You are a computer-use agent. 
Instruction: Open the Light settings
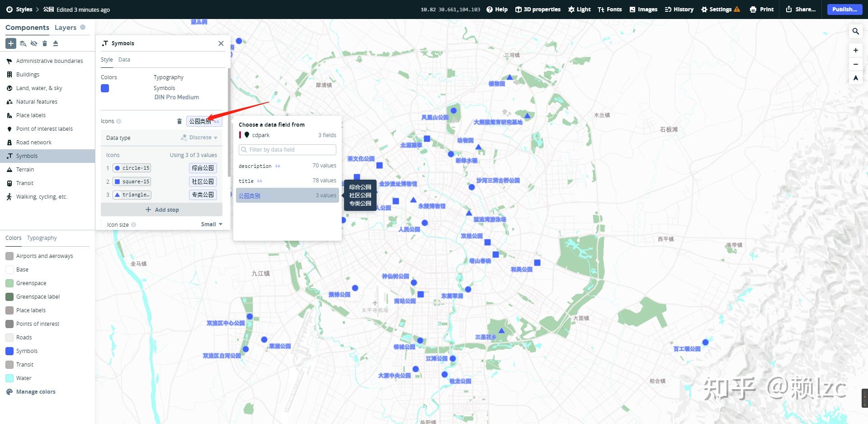579,9
